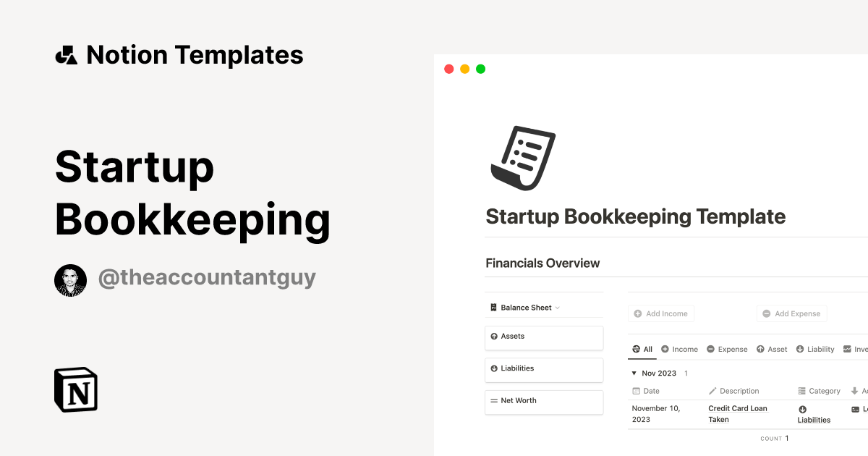Click the Net Worth equals icon
Image resolution: width=868 pixels, height=456 pixels.
click(495, 400)
